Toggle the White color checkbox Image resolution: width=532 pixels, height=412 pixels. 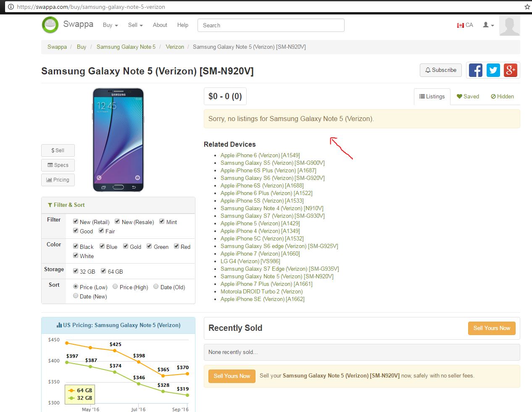76,256
